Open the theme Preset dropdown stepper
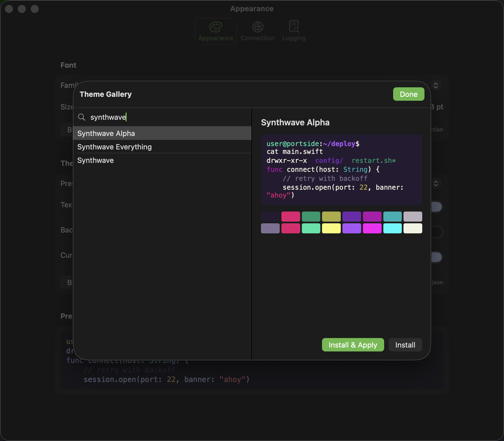 (436, 183)
